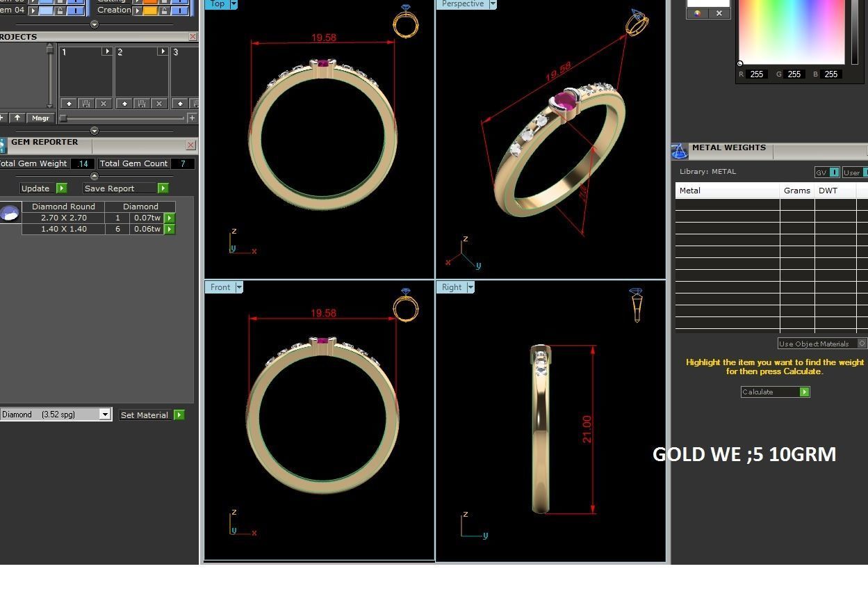
Task: Click the round diamond gem thumbnail icon
Action: (x=9, y=213)
